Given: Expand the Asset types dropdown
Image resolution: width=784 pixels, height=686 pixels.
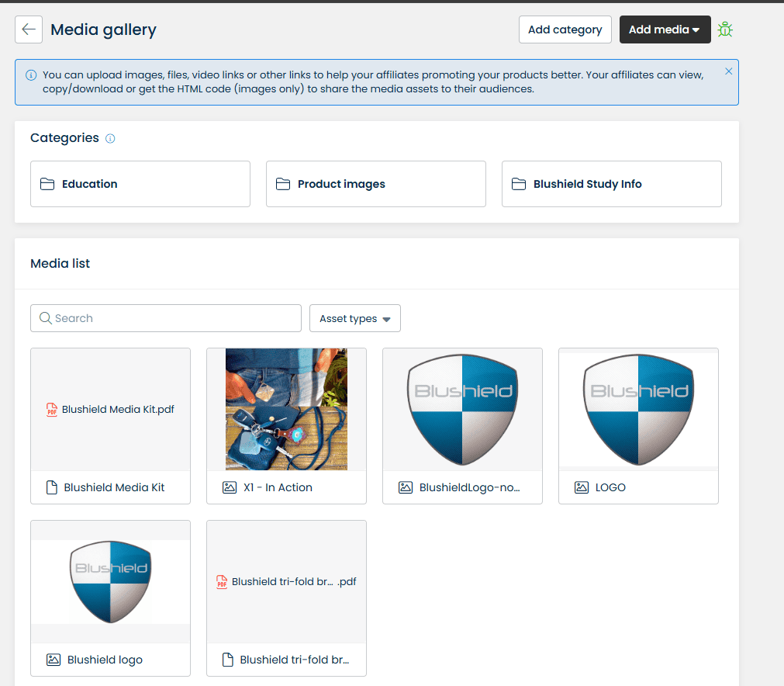Looking at the screenshot, I should (355, 318).
